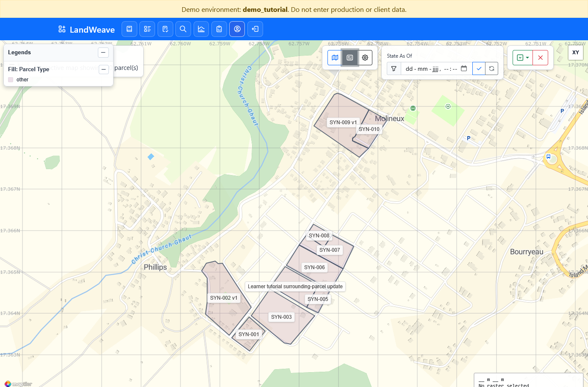Click the green park marker near Molineux
This screenshot has height=387, width=588.
coord(413,109)
